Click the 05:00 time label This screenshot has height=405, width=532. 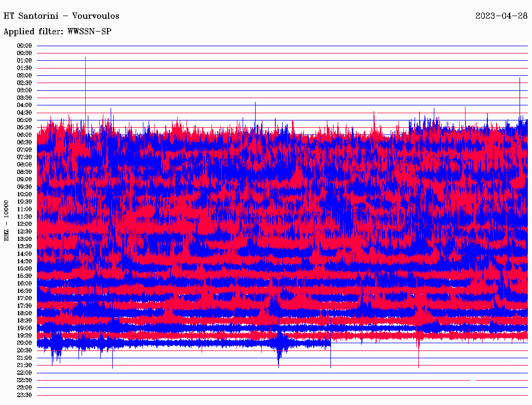[x=24, y=120]
